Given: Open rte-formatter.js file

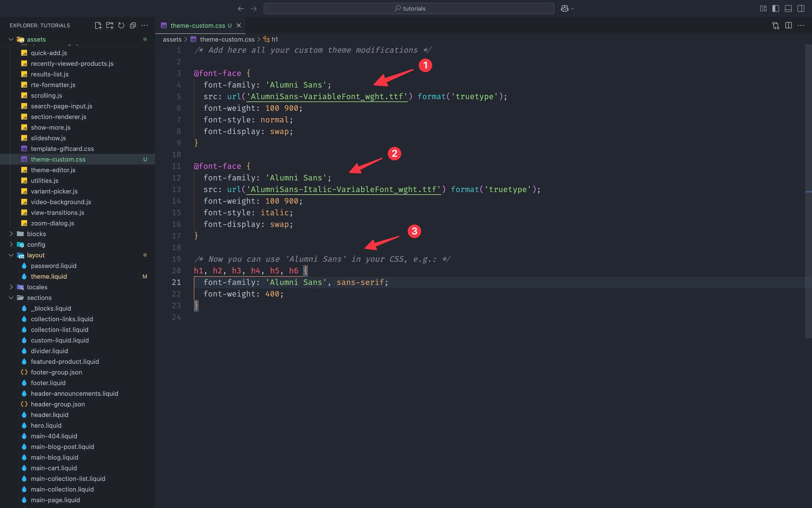Looking at the screenshot, I should pyautogui.click(x=53, y=85).
